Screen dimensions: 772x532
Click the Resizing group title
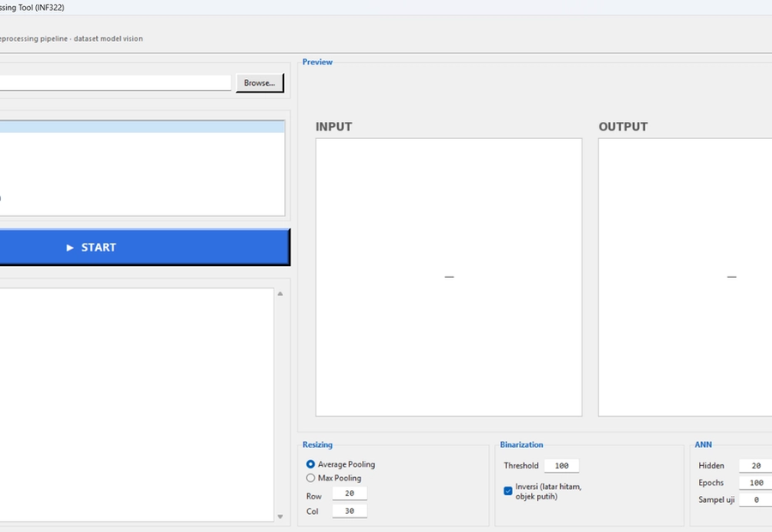317,444
